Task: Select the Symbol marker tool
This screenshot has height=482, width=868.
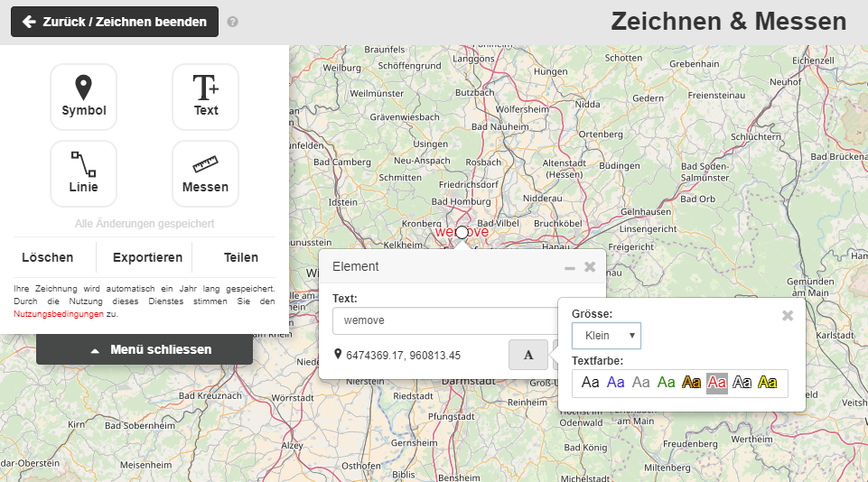Action: (x=84, y=97)
